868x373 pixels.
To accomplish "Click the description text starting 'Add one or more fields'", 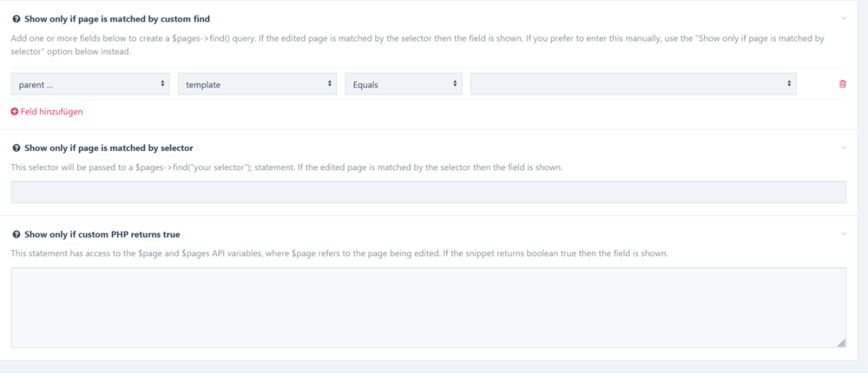I will pos(418,45).
